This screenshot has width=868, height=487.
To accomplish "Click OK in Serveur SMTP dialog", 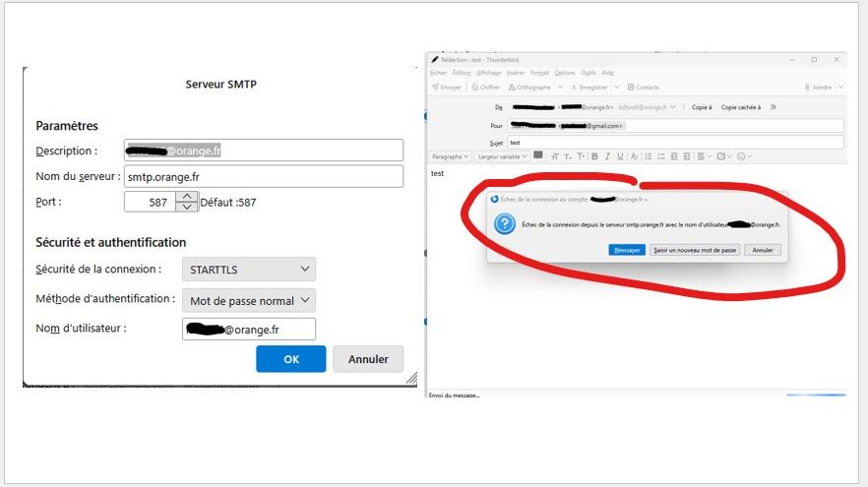I will click(291, 359).
